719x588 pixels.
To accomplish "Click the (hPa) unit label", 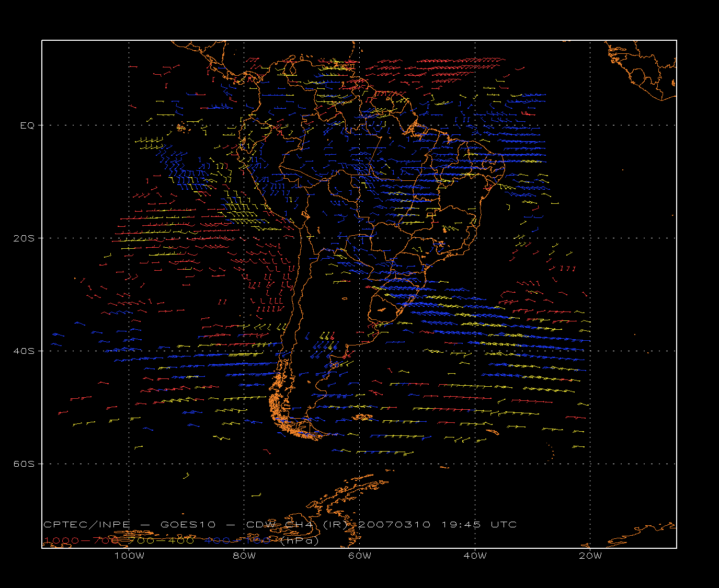I will tap(299, 541).
